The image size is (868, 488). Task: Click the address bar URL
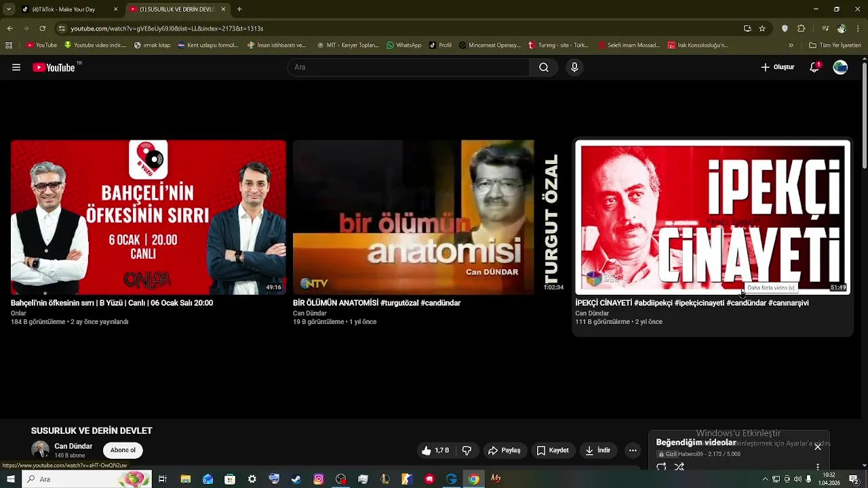(167, 28)
